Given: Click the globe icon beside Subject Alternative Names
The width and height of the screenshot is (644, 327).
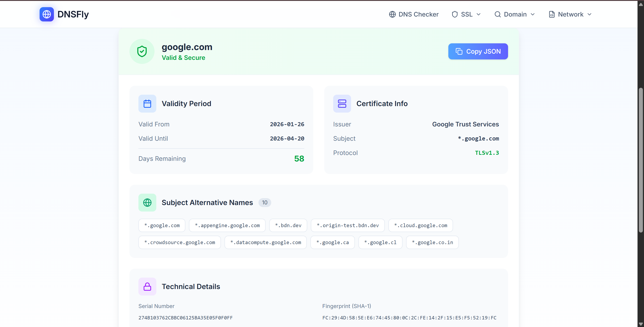Looking at the screenshot, I should click(x=147, y=203).
